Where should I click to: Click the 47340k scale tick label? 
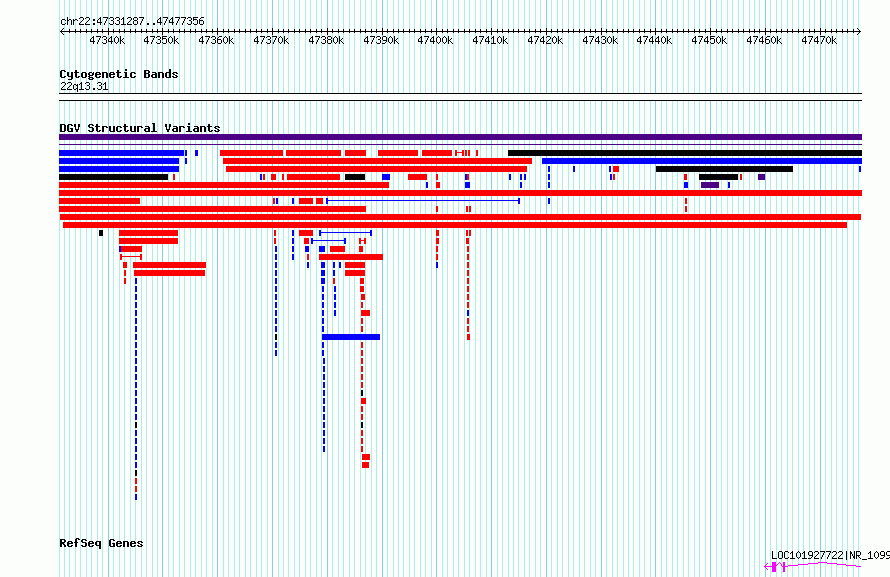click(107, 40)
